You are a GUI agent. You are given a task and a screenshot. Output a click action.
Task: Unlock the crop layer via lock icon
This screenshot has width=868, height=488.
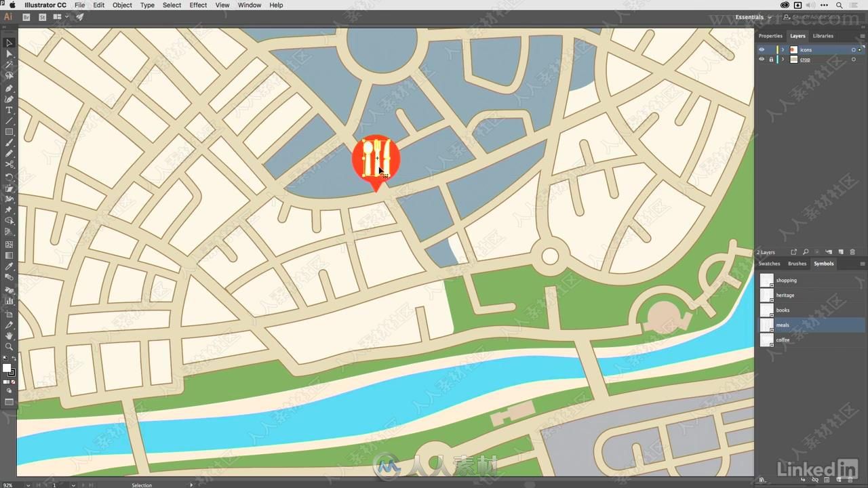(771, 60)
